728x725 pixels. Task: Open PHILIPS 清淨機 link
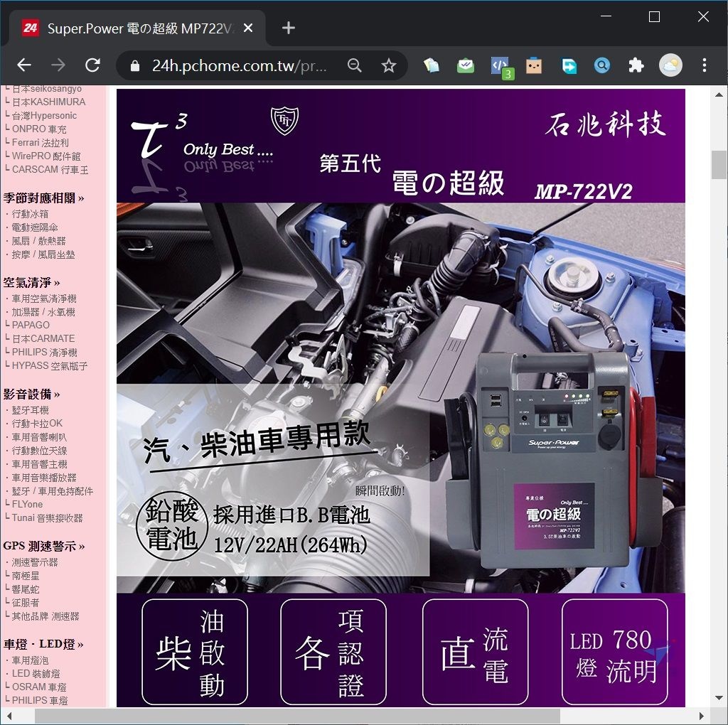click(x=45, y=353)
